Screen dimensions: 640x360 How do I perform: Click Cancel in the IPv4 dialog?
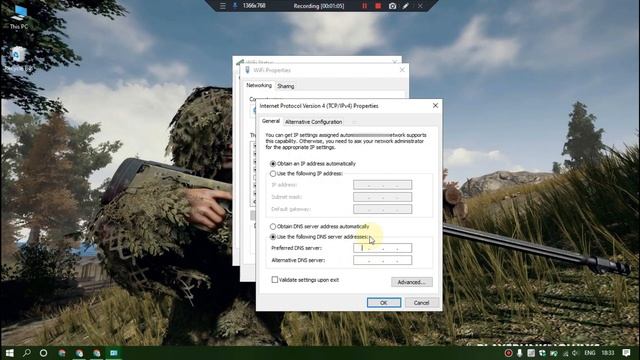[x=421, y=302]
